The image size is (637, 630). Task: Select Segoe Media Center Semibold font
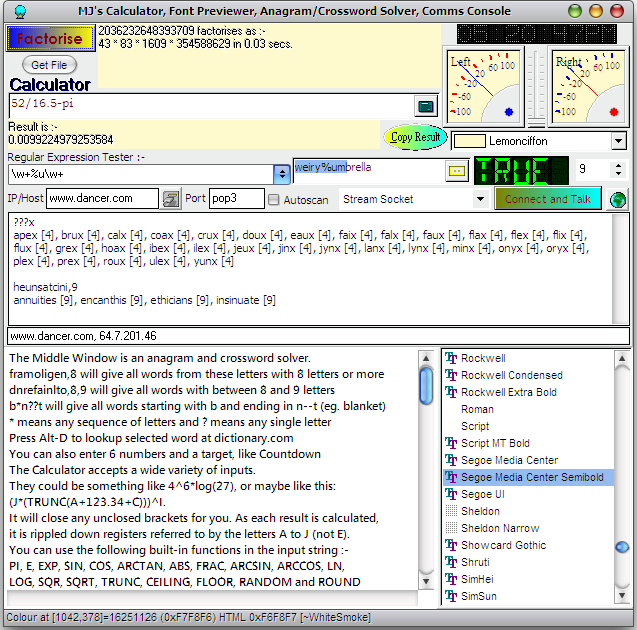(x=528, y=477)
